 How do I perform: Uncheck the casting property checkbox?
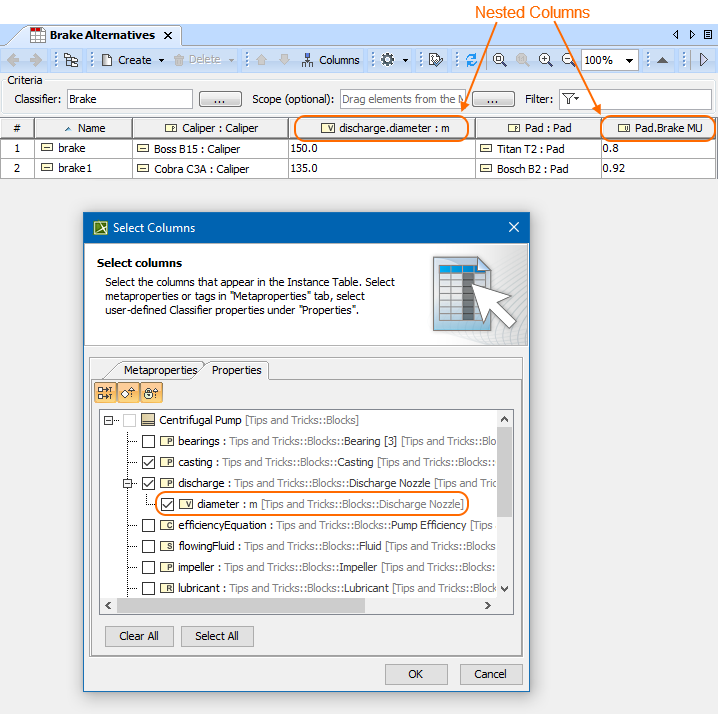(x=148, y=462)
